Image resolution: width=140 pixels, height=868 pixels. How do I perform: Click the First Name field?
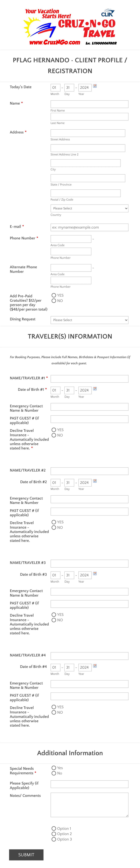tap(89, 104)
